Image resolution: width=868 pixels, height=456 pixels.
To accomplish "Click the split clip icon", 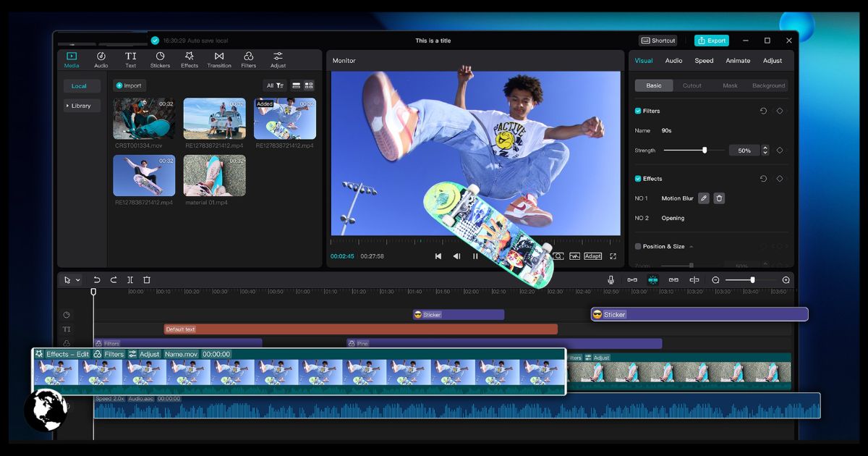I will click(130, 280).
